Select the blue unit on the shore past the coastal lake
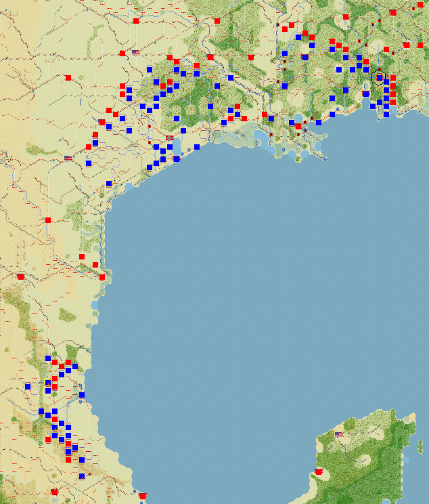This screenshot has height=504, width=429. tap(197, 147)
